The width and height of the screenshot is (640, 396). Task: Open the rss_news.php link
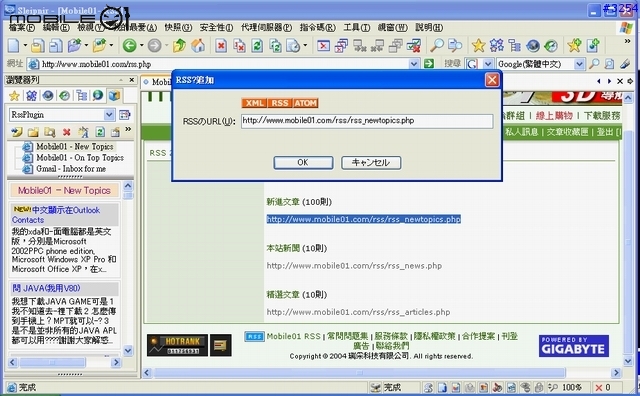(354, 266)
